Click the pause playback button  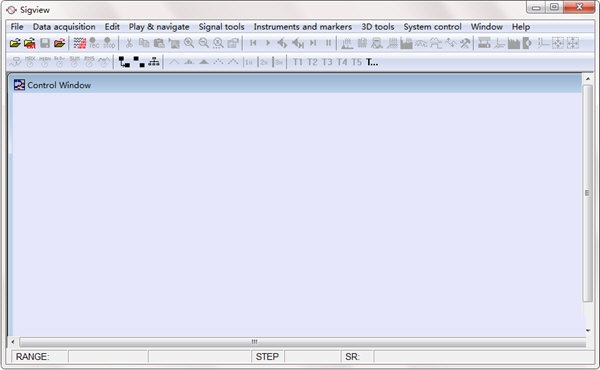click(x=328, y=43)
